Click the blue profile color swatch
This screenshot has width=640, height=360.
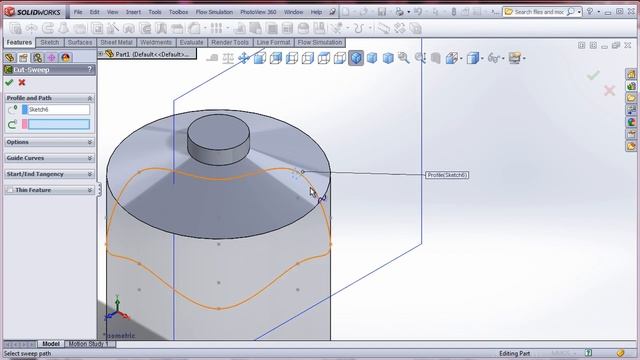click(x=24, y=109)
